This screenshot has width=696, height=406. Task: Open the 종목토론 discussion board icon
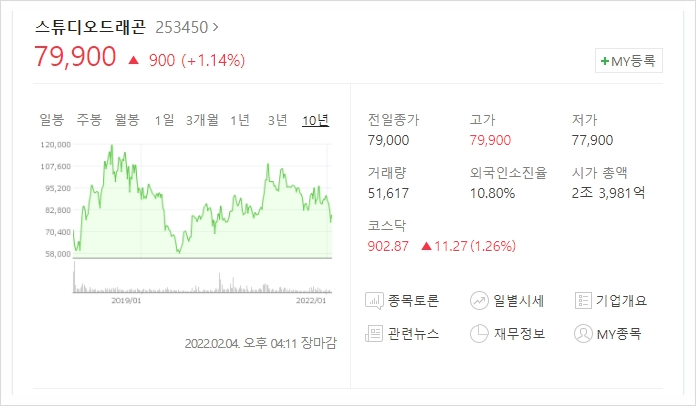pyautogui.click(x=374, y=301)
